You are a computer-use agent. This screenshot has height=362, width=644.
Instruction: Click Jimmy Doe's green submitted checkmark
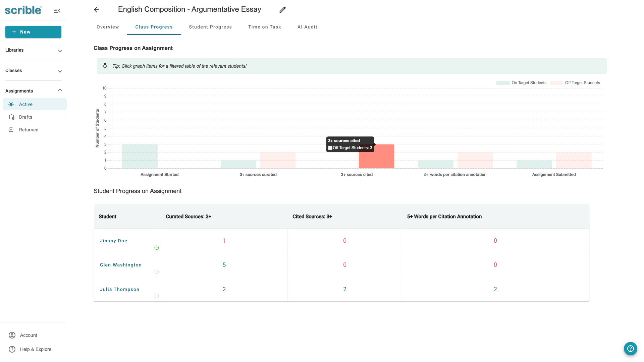(157, 248)
